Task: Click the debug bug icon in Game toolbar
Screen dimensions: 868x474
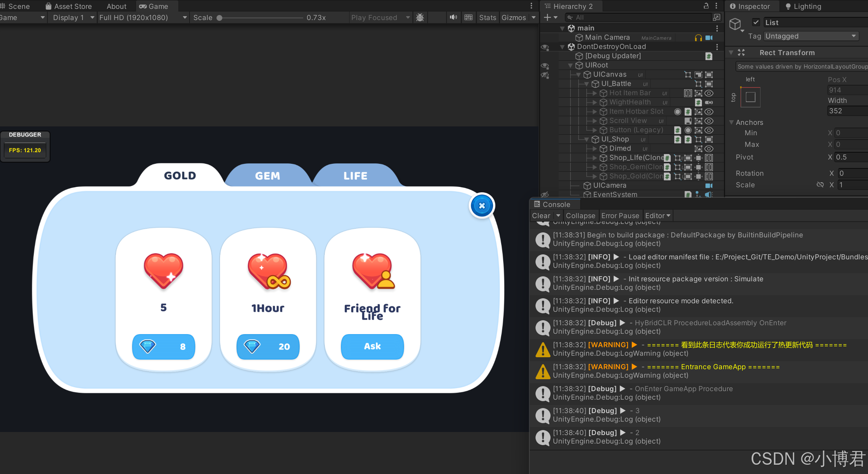Action: tap(420, 17)
